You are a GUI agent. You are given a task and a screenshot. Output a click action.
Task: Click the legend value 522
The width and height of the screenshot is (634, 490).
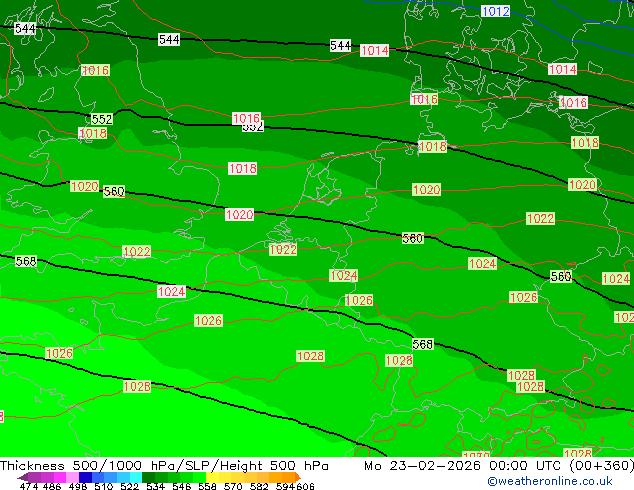point(130,486)
